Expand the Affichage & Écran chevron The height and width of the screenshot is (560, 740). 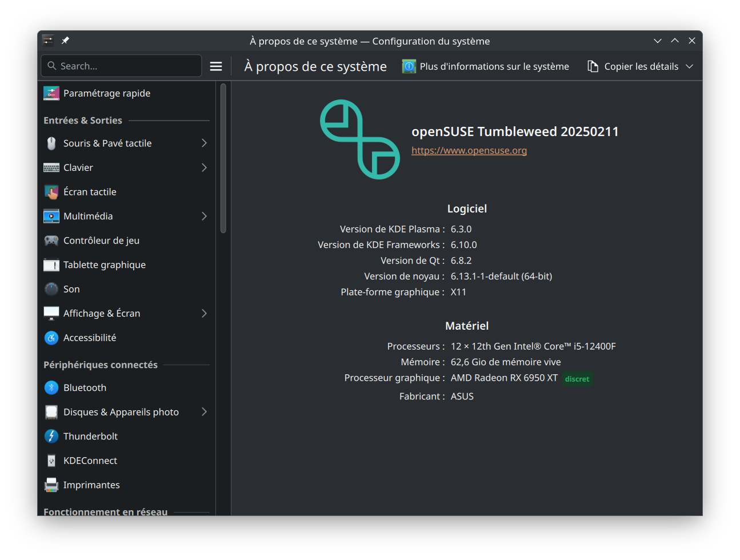coord(204,313)
